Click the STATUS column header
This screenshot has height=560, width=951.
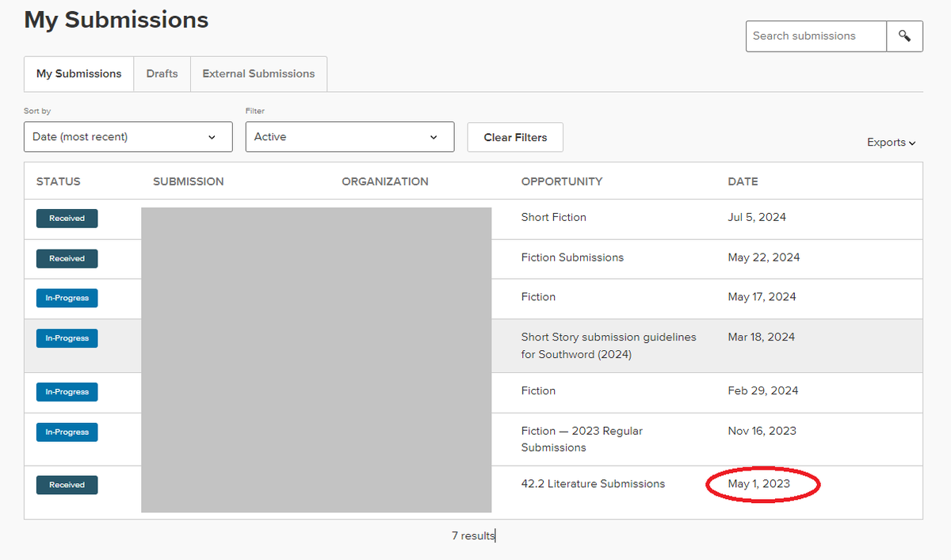tap(58, 181)
